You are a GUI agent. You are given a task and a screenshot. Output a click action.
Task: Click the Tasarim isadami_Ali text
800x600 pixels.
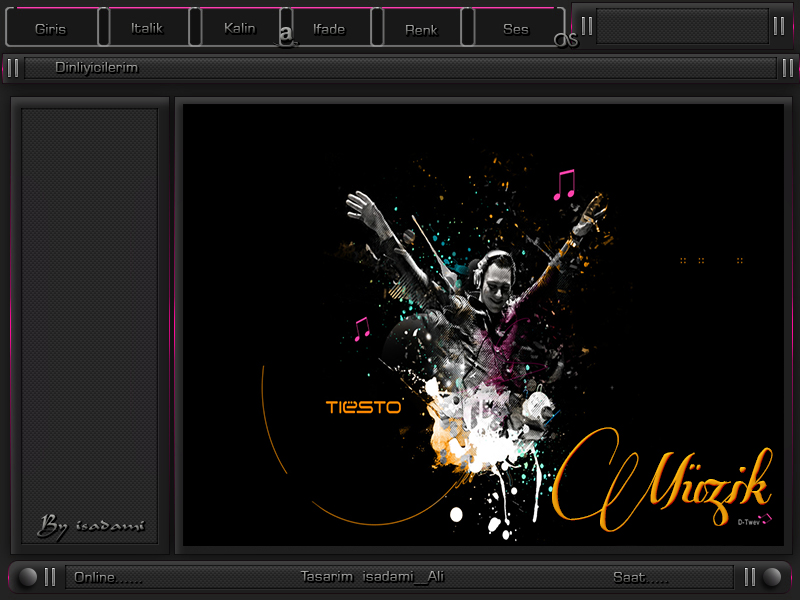(x=372, y=577)
